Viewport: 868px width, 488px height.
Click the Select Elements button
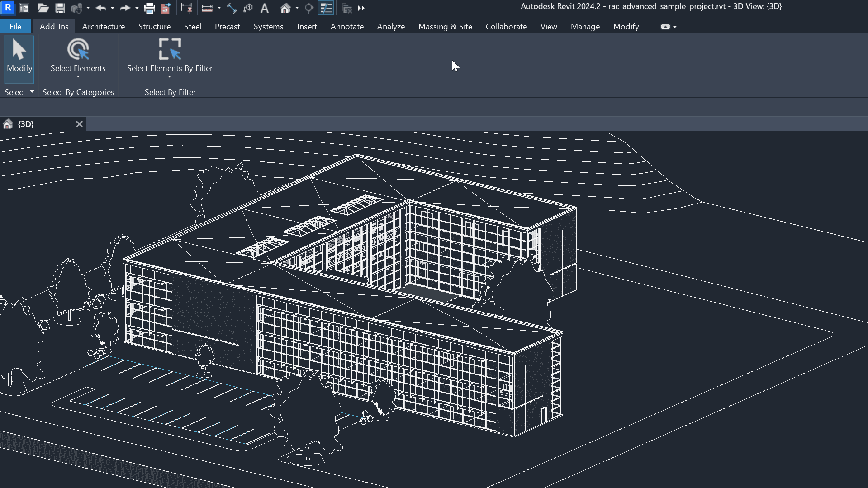click(x=78, y=50)
